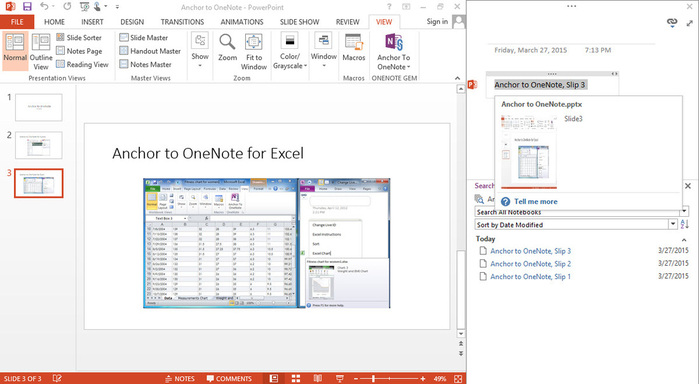Fit the slide to the current window using the status bar icon

click(x=458, y=379)
